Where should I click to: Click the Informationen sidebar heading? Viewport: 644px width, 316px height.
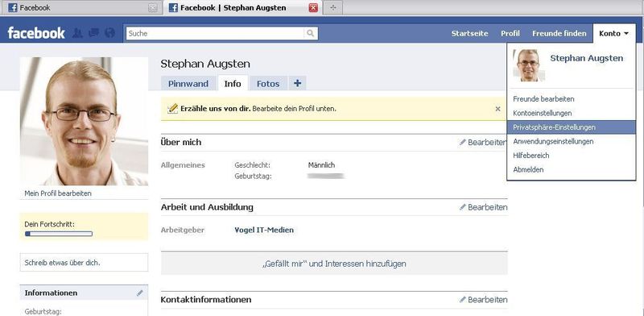click(x=51, y=293)
